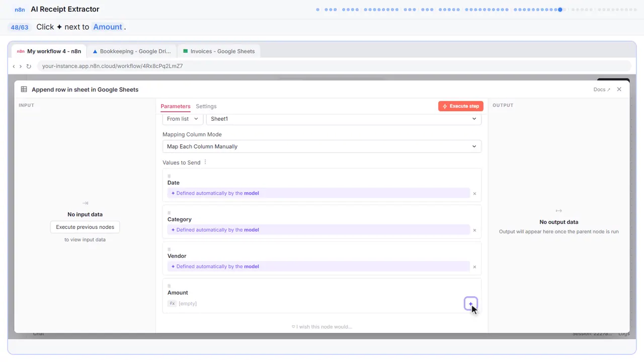644x362 pixels.
Task: Reload the browser page
Action: [x=29, y=66]
